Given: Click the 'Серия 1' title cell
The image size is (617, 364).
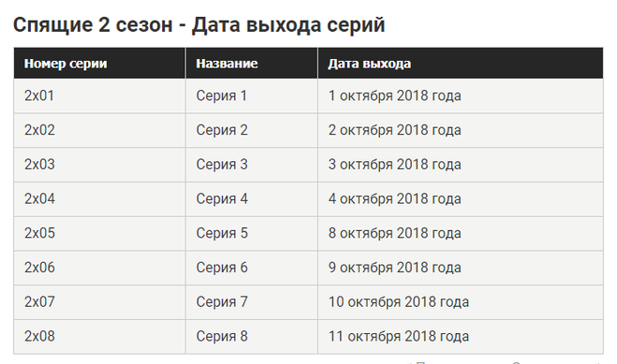Looking at the screenshot, I should point(252,96).
